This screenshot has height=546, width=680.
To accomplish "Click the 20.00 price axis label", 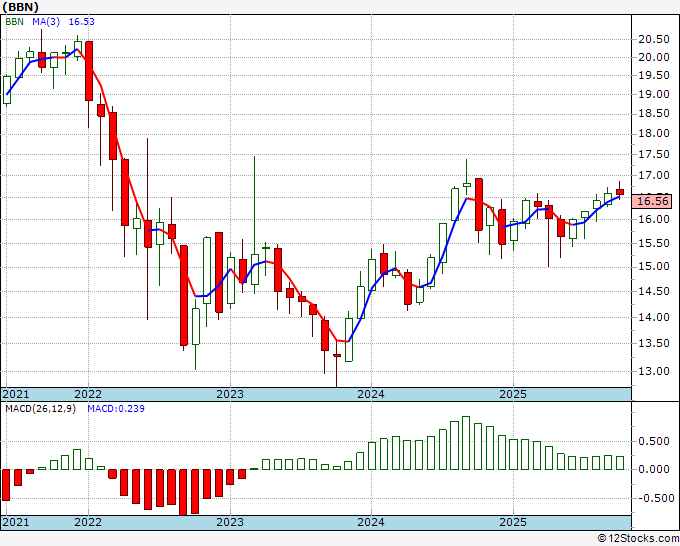I will coord(654,57).
